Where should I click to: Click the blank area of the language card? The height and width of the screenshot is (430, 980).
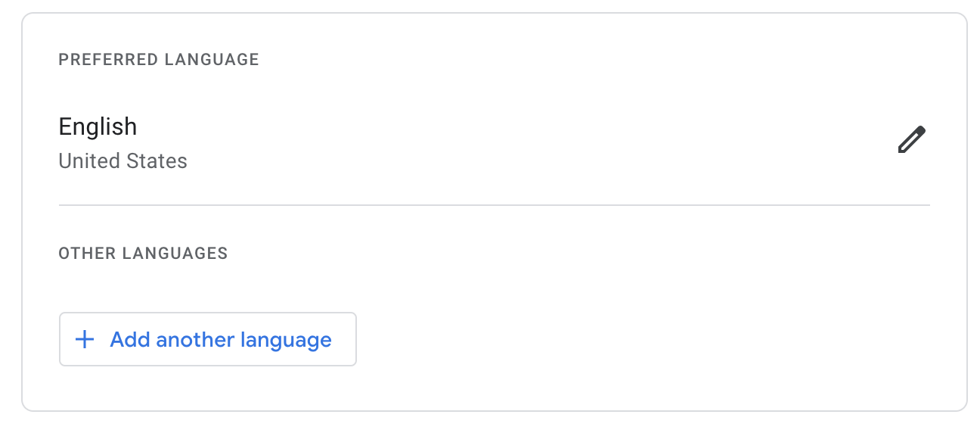tap(643, 341)
